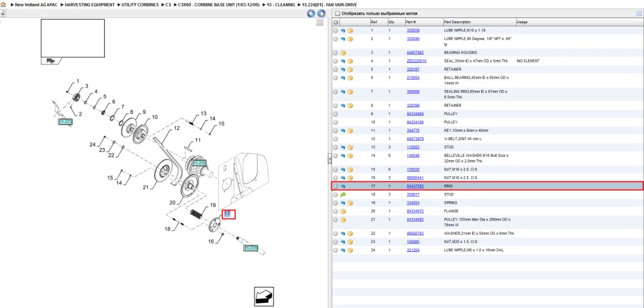This screenshot has width=644, height=308.
Task: Open part number link 84437593
Action: [x=415, y=186]
